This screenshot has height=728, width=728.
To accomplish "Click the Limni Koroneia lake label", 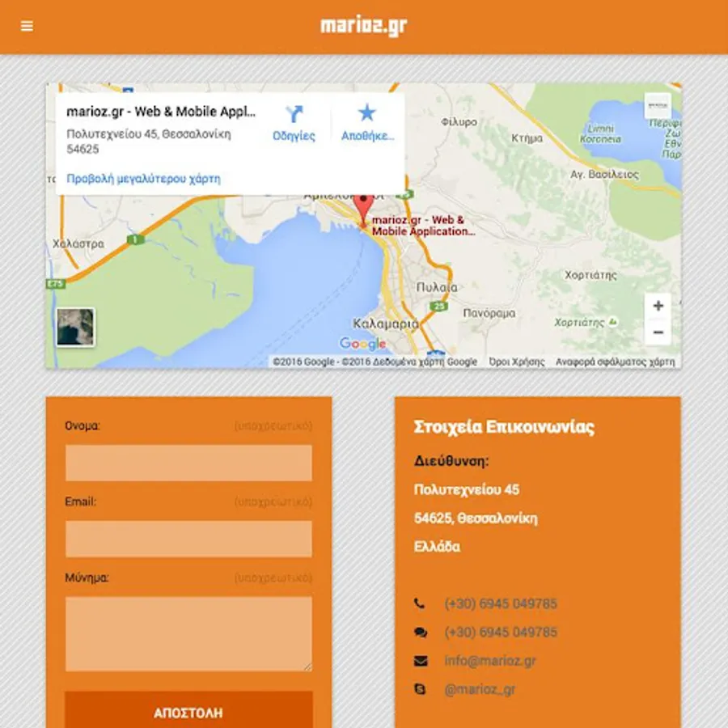I will [x=600, y=133].
